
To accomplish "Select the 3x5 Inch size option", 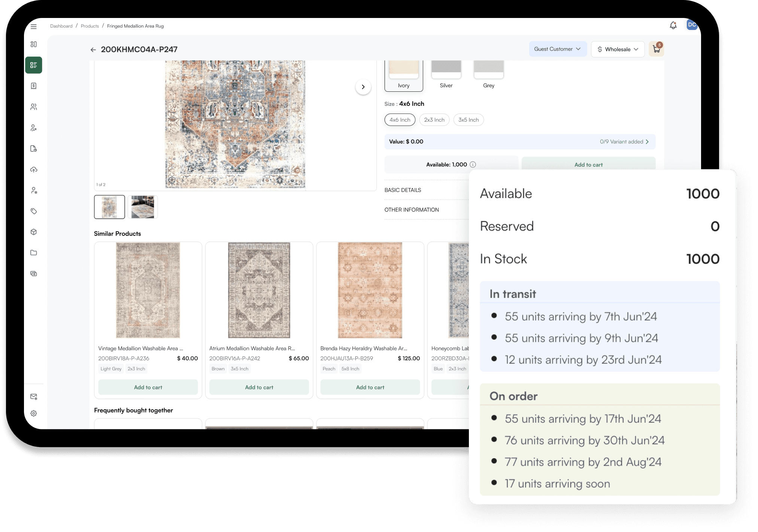I will [x=468, y=120].
